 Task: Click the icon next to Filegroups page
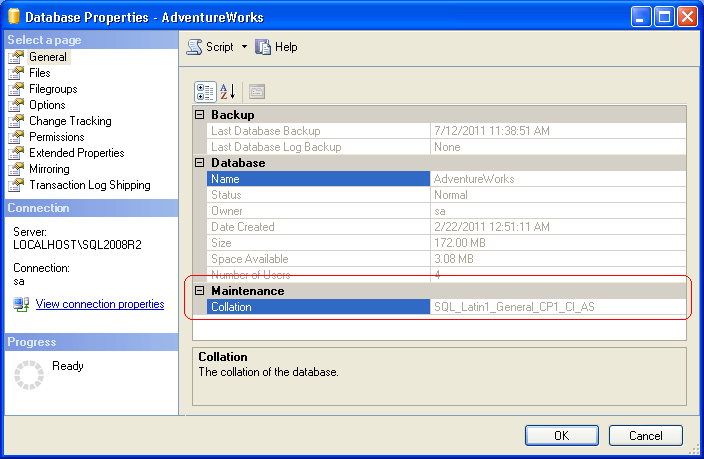tap(16, 89)
